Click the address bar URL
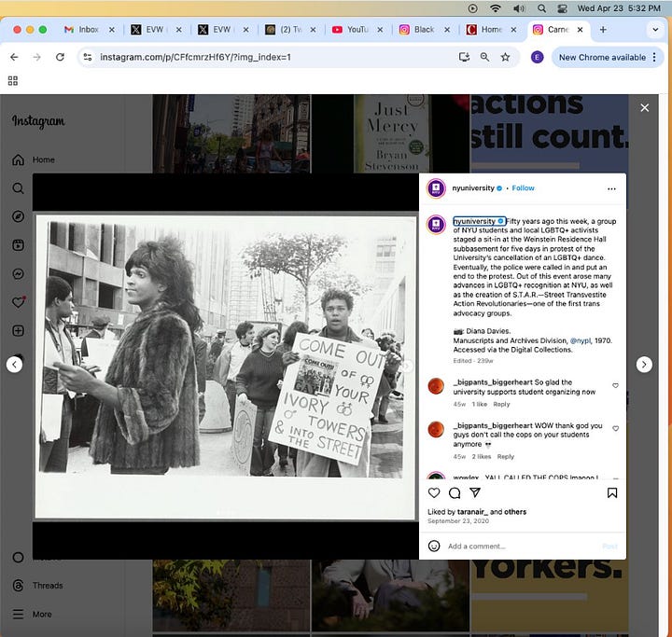The image size is (672, 637). click(195, 57)
